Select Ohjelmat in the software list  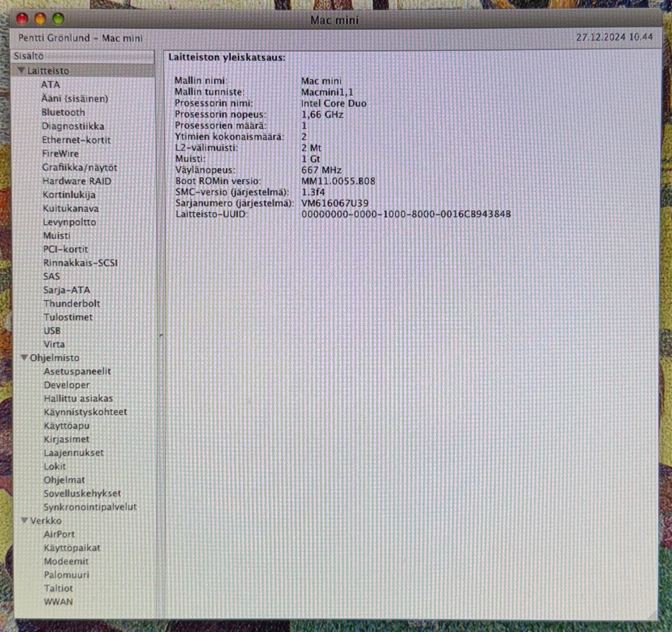(x=64, y=480)
